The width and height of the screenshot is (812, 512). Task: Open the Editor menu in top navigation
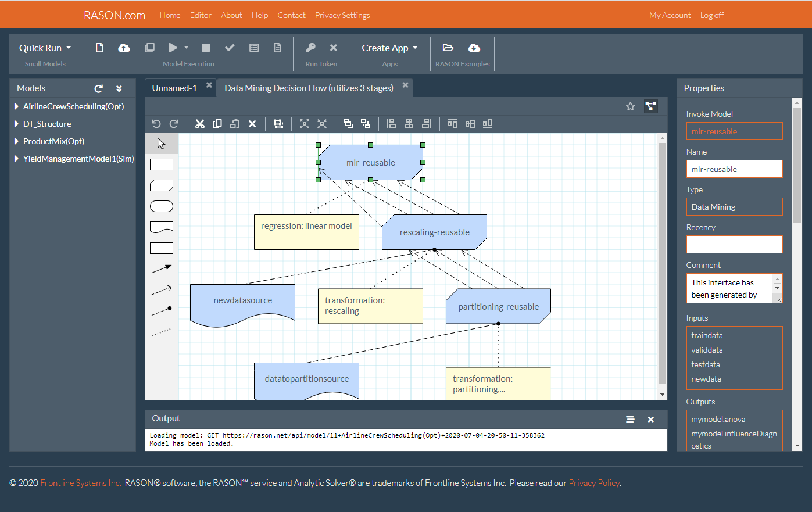point(201,15)
